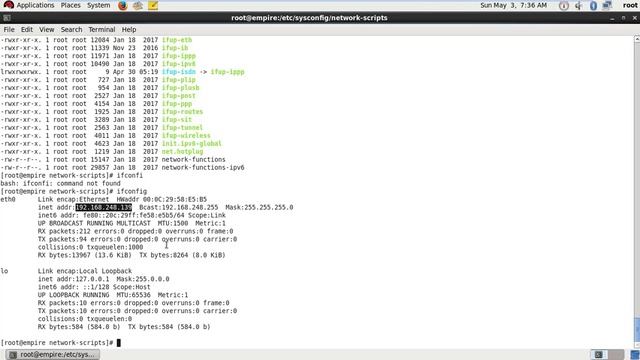Click the ifup-wireless file name
Viewport: 640px width, 360px height.
tap(186, 136)
